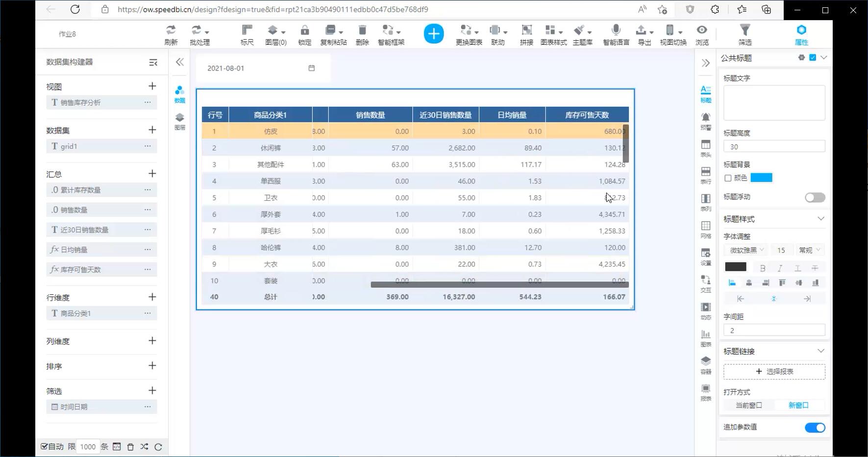This screenshot has width=868, height=457.
Task: Switch to the 表头 side tab
Action: [705, 148]
